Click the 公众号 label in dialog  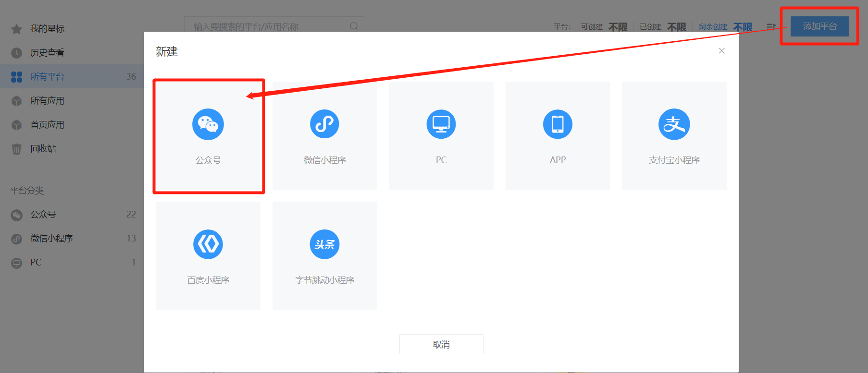pos(208,160)
